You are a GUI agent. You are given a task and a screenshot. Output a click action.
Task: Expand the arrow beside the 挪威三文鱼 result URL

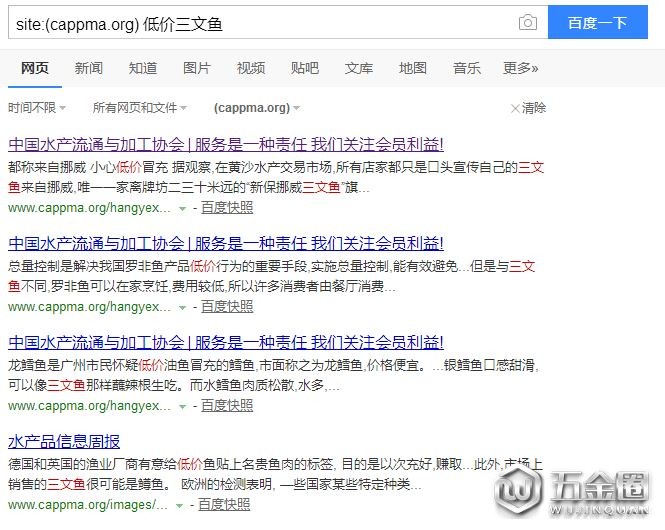[x=182, y=209]
